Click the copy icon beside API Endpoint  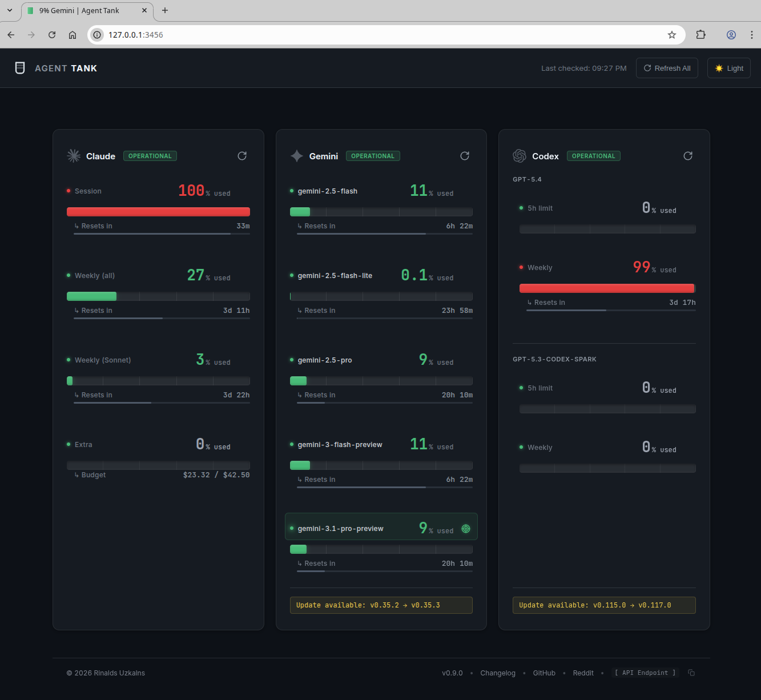[x=691, y=673]
